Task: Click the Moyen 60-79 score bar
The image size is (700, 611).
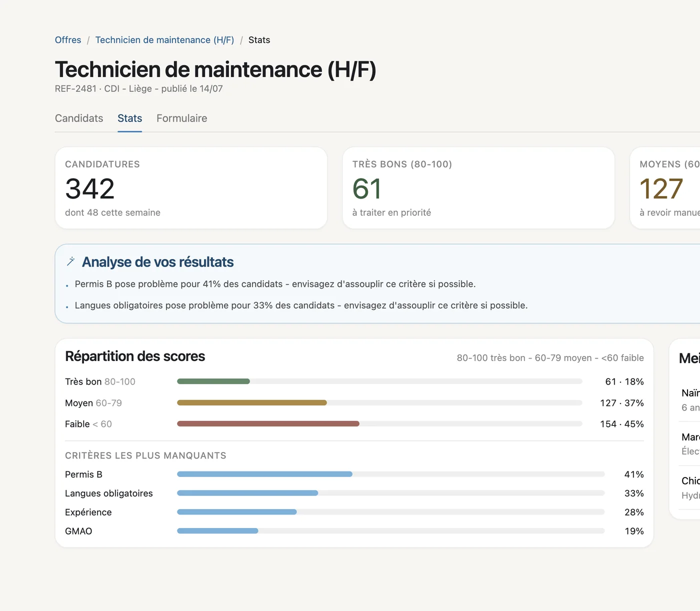Action: coord(379,402)
